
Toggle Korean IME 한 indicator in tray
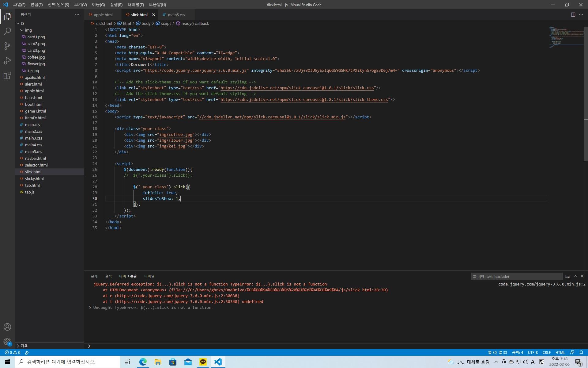[541, 362]
